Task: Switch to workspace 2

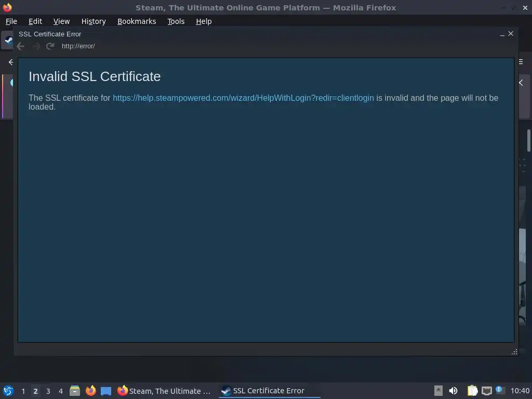Action: (x=36, y=391)
